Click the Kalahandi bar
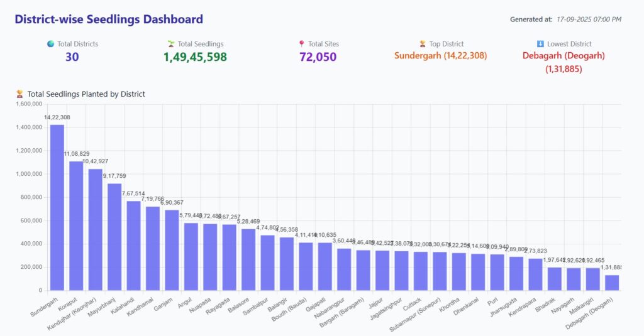644x336 pixels. (133, 246)
